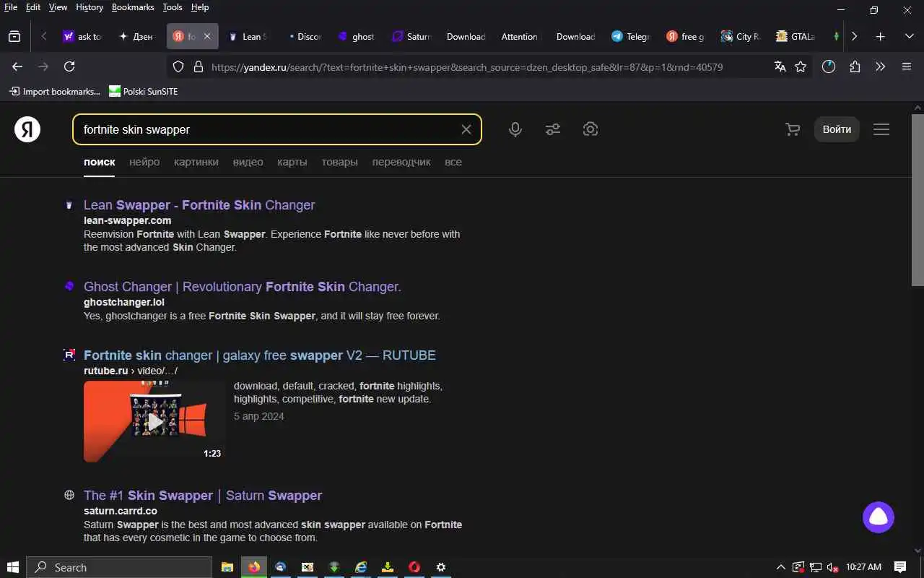The image size is (924, 578).
Task: Open the Polski SunSITE bookmark
Action: (143, 91)
